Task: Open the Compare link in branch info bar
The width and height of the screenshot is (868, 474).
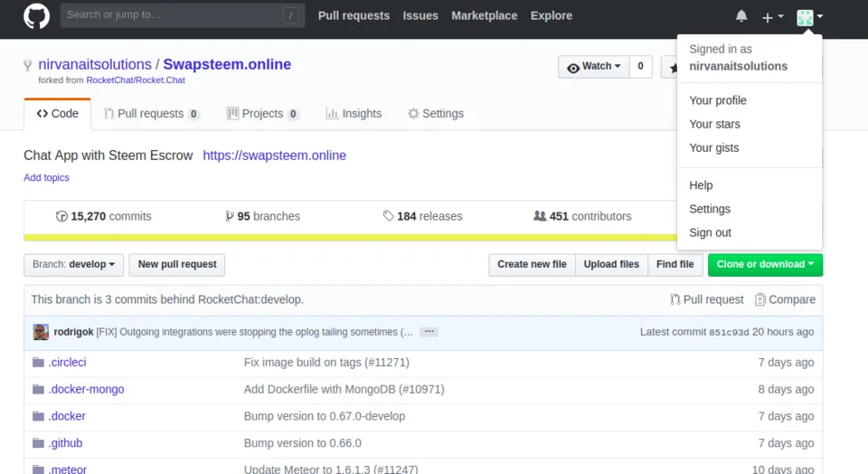Action: [x=785, y=299]
